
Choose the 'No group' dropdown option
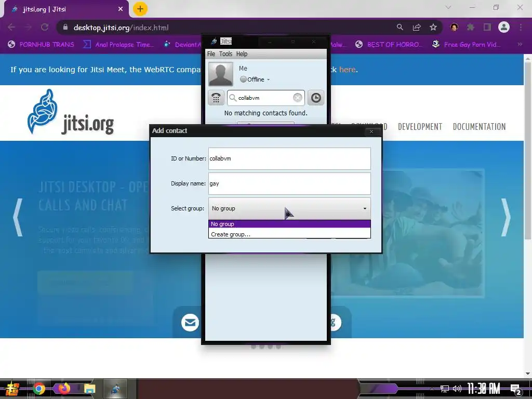289,224
